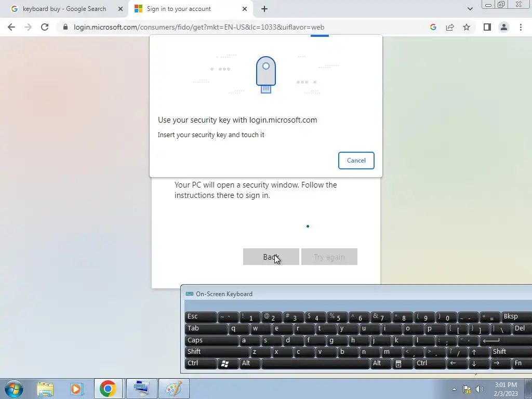This screenshot has width=532, height=399.
Task: Click the greyed Try again button
Action: pos(329,257)
